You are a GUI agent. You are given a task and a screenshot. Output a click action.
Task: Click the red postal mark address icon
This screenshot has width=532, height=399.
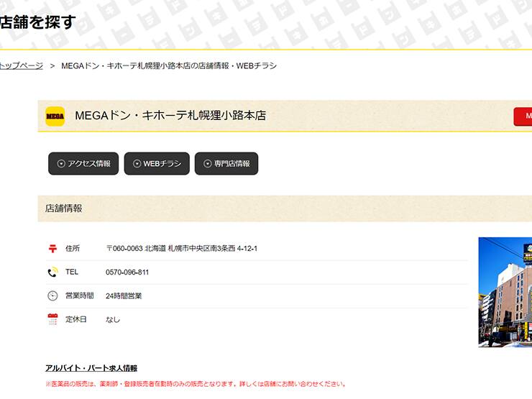(x=52, y=249)
